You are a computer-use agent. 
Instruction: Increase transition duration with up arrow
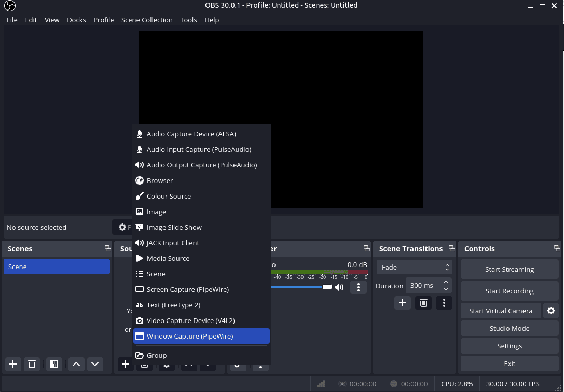coord(446,282)
